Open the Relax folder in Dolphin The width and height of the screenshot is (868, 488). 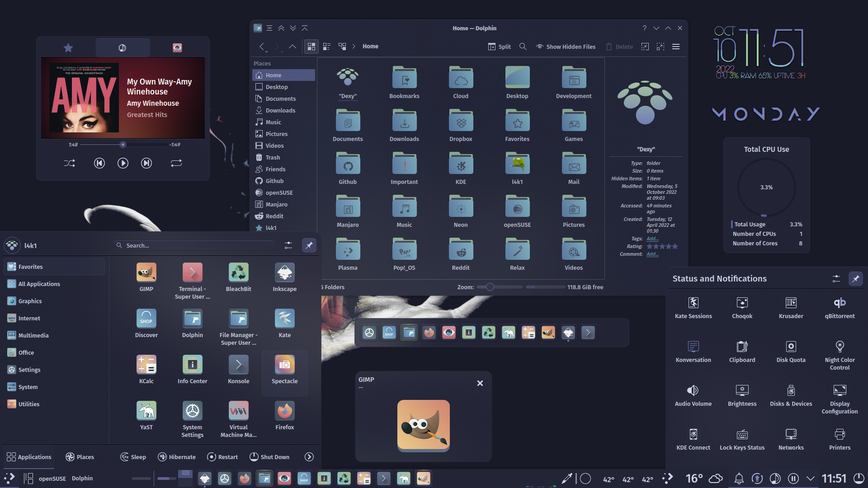point(517,255)
